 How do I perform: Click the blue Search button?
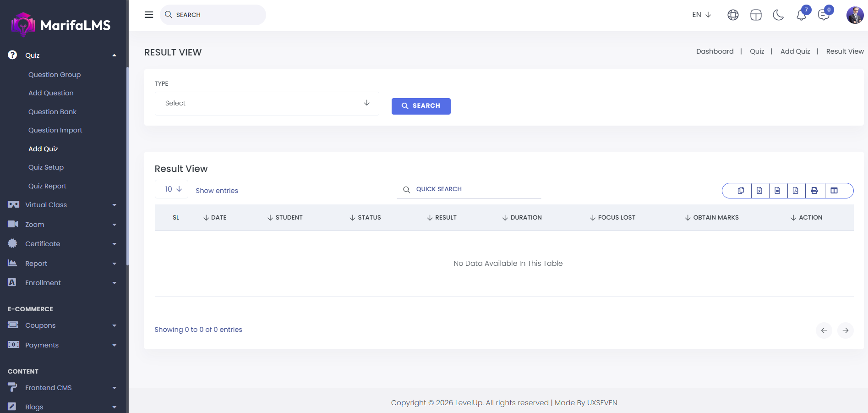[x=420, y=106]
